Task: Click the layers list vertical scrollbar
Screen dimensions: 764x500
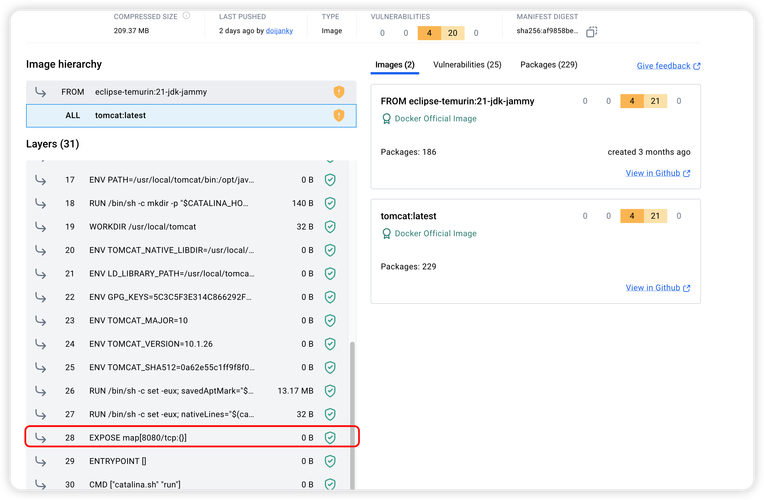Action: [x=352, y=415]
